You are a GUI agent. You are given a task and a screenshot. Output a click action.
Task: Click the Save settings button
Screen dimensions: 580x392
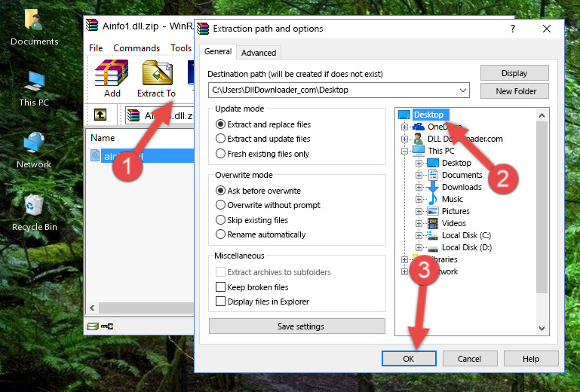(x=297, y=326)
